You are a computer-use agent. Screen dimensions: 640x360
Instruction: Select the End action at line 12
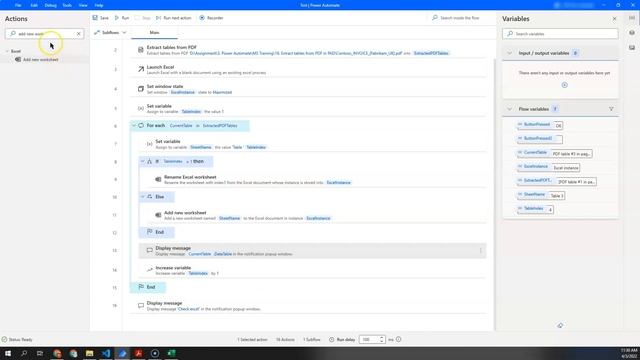[x=157, y=232]
